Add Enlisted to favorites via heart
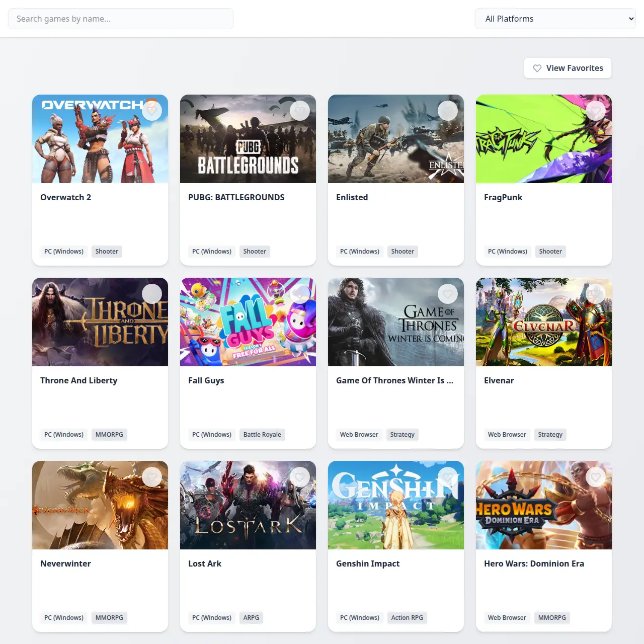This screenshot has height=644, width=644. click(447, 111)
